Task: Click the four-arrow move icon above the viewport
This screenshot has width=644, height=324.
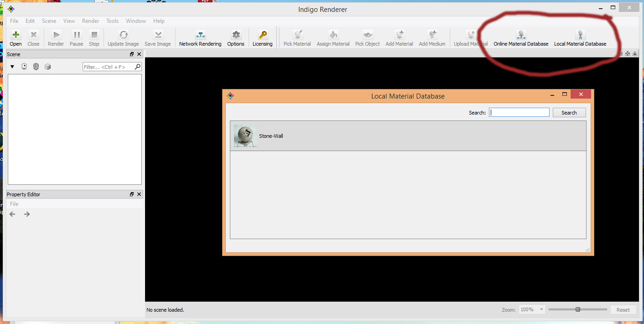Action: point(628,53)
